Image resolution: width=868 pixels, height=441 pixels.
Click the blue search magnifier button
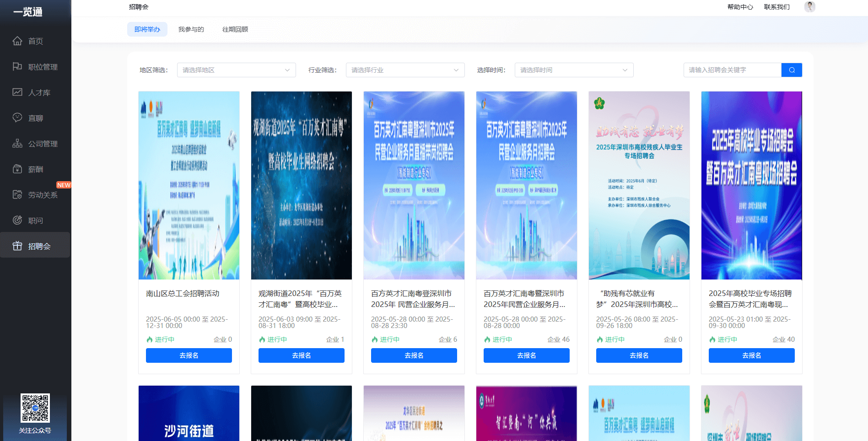pos(792,70)
